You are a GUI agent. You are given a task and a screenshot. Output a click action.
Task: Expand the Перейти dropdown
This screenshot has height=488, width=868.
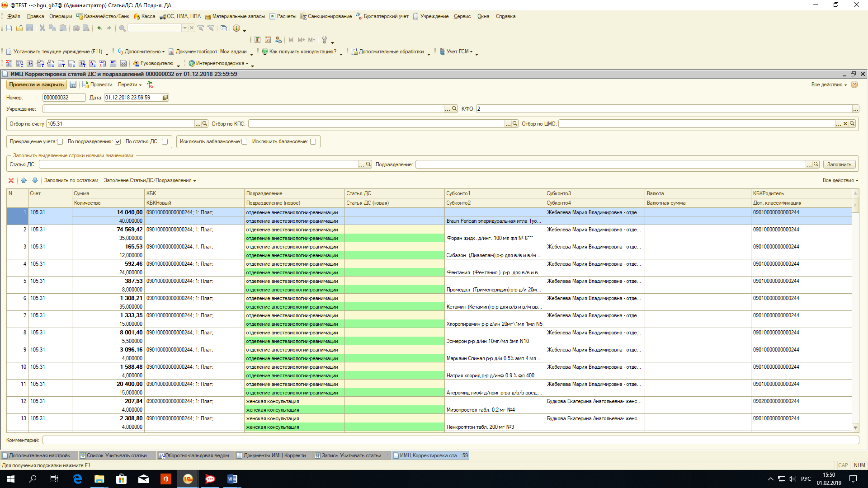130,84
